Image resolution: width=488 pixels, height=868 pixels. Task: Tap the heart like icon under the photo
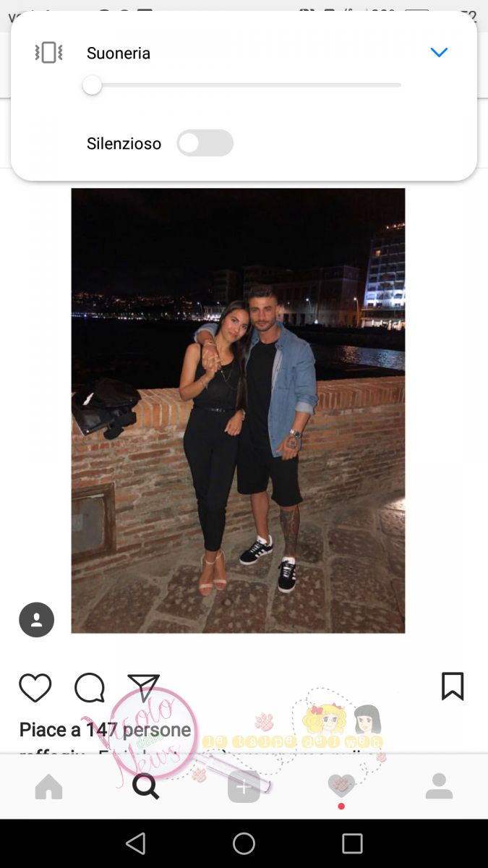[x=35, y=687]
